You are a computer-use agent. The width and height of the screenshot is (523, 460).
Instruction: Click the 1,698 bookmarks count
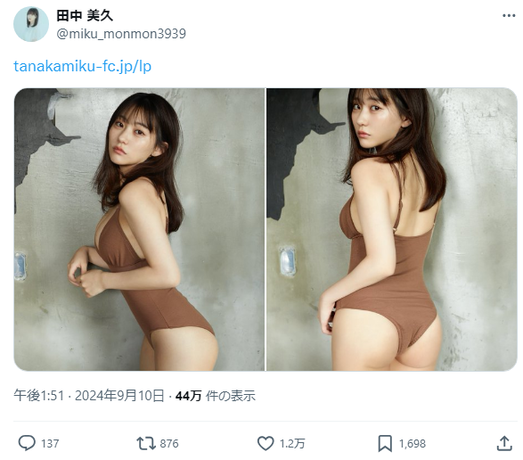pos(412,444)
